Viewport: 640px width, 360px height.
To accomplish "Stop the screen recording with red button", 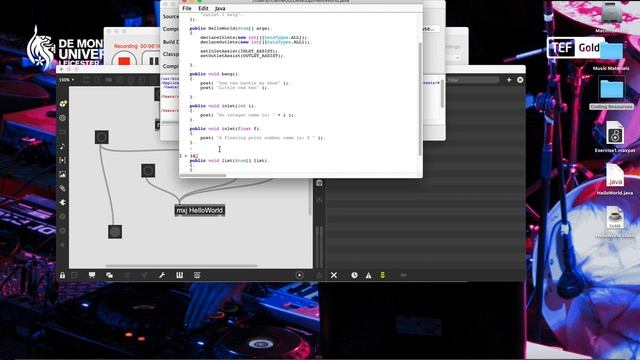I will point(124,61).
